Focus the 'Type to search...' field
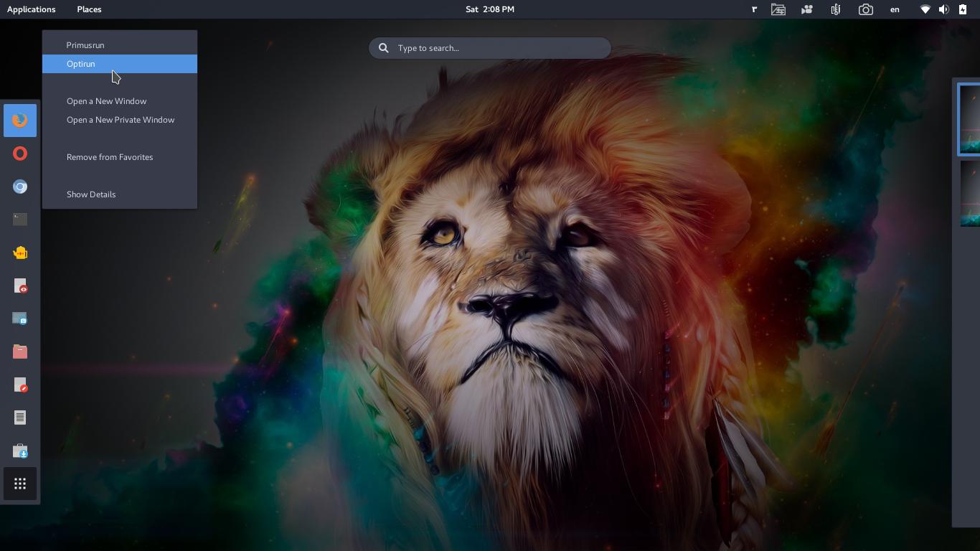Screen dimensions: 980x551 490,48
